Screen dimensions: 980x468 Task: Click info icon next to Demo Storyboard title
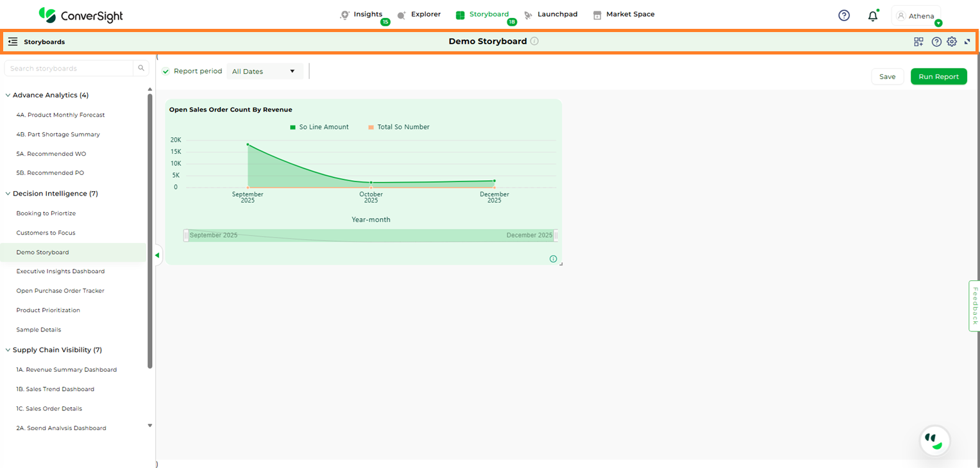(x=534, y=41)
